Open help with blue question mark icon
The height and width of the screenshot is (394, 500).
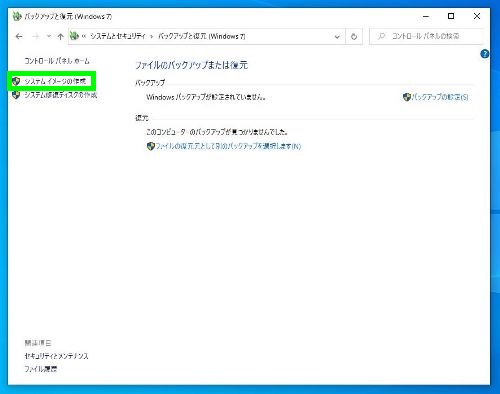click(485, 54)
